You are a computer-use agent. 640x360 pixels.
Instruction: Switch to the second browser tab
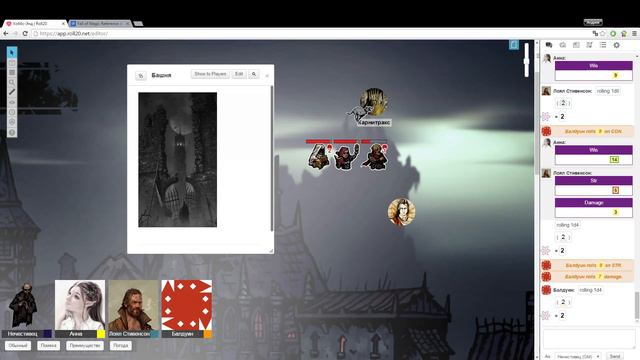click(x=100, y=24)
